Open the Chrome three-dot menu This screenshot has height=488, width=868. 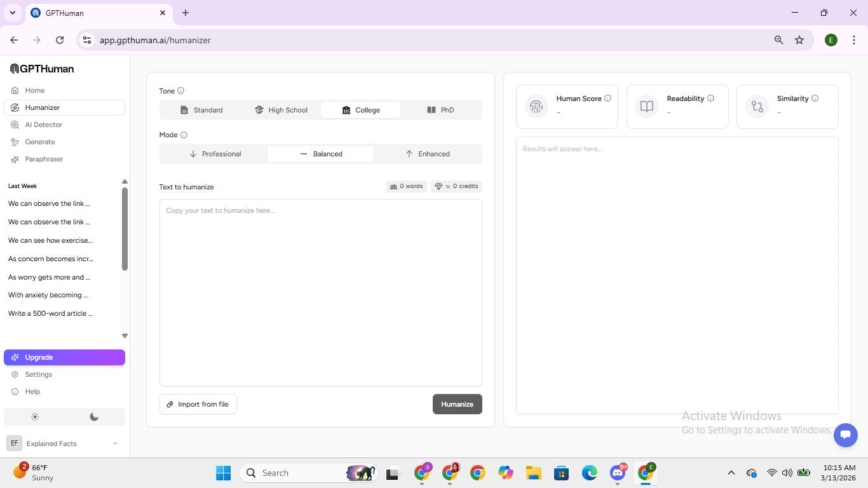pos(854,40)
